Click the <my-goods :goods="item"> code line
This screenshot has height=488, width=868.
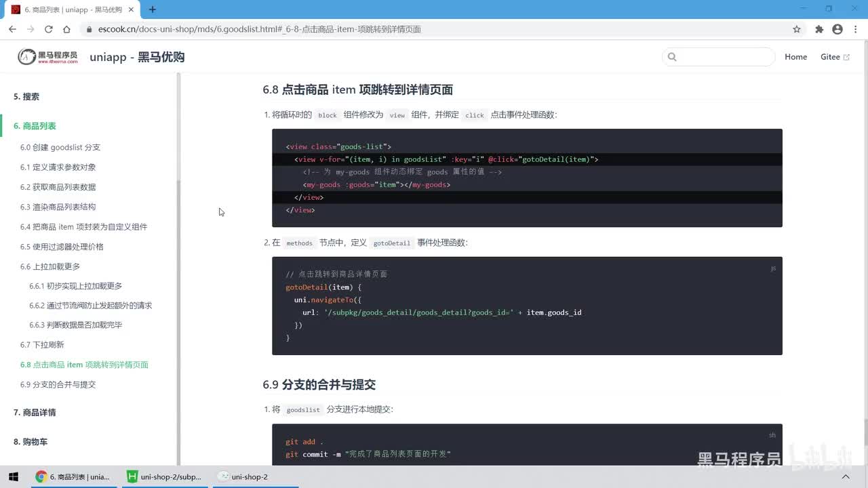[x=376, y=184]
